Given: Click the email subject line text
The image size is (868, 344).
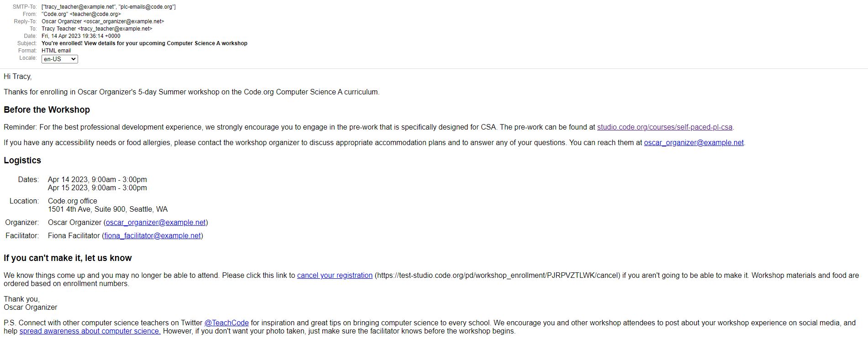Looking at the screenshot, I should point(144,43).
